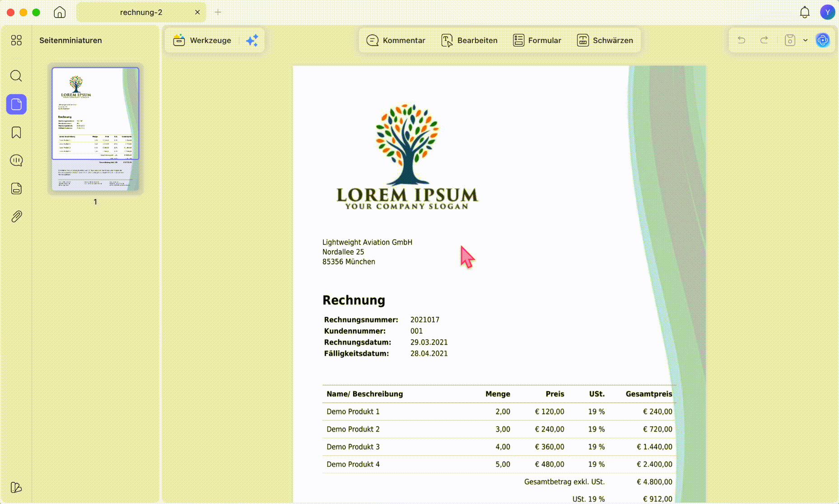The width and height of the screenshot is (839, 504).
Task: Click the € 4.800,00 subtotal value
Action: [654, 482]
